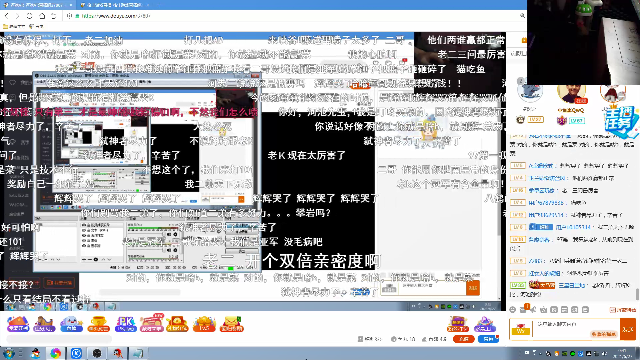The image size is (640, 360).
Task: Click the first orange-mountain gift icon in the gift bar
Action: point(18,324)
